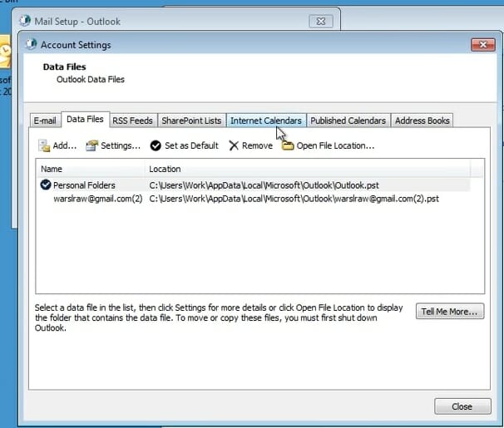
Task: Click Set as Default label
Action: point(191,145)
